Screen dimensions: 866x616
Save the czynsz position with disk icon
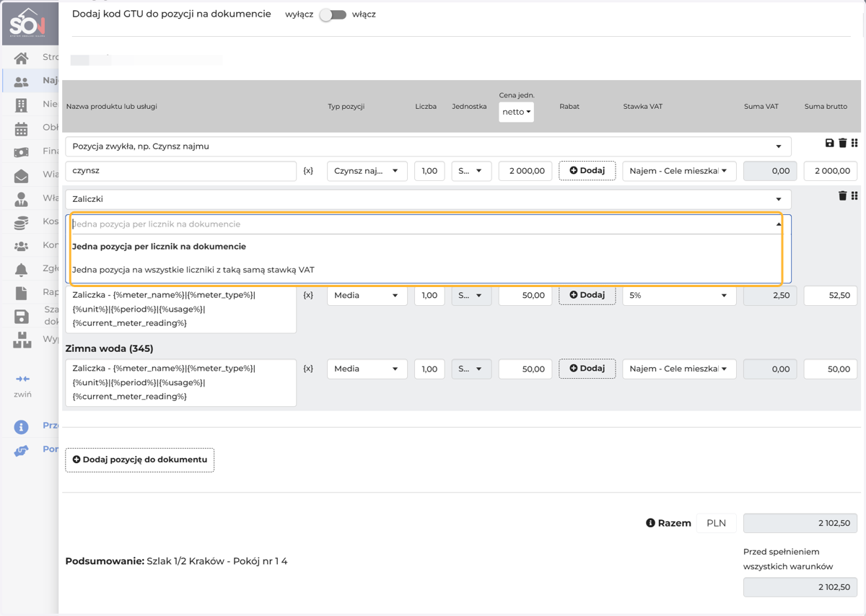click(829, 143)
